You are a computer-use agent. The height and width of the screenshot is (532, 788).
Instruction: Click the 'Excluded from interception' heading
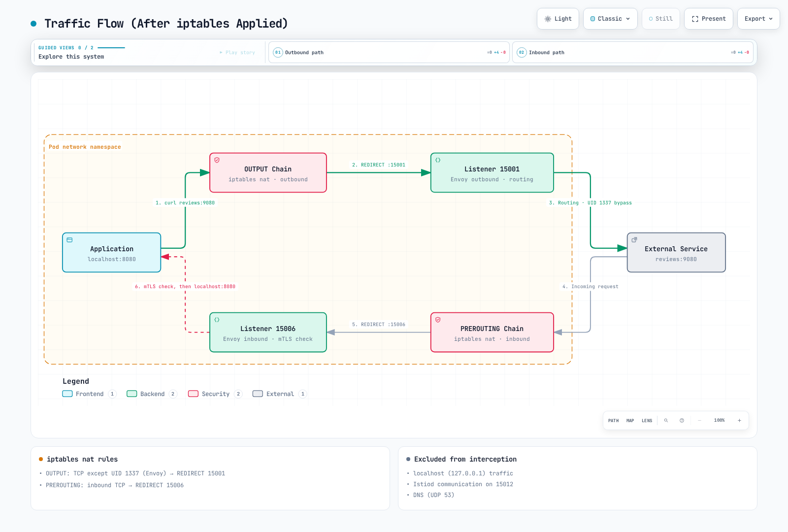coord(465,459)
